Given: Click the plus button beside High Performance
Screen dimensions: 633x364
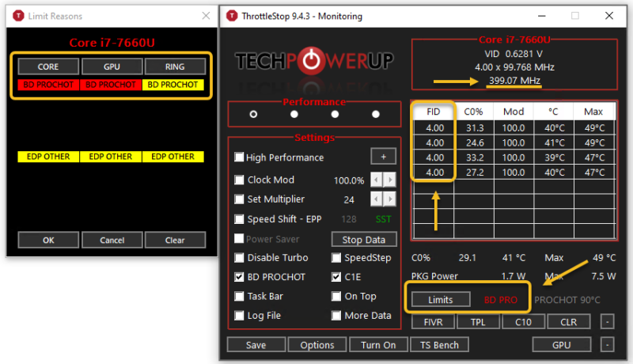Looking at the screenshot, I should (x=383, y=157).
